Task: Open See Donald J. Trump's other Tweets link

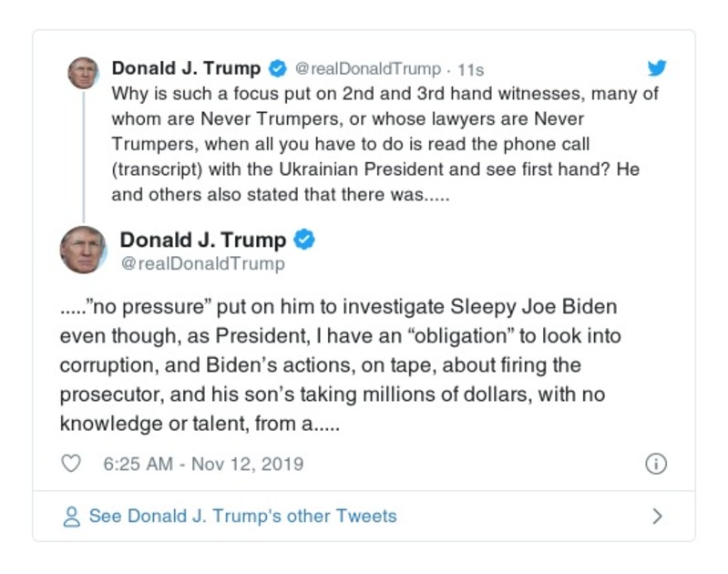Action: (x=242, y=517)
